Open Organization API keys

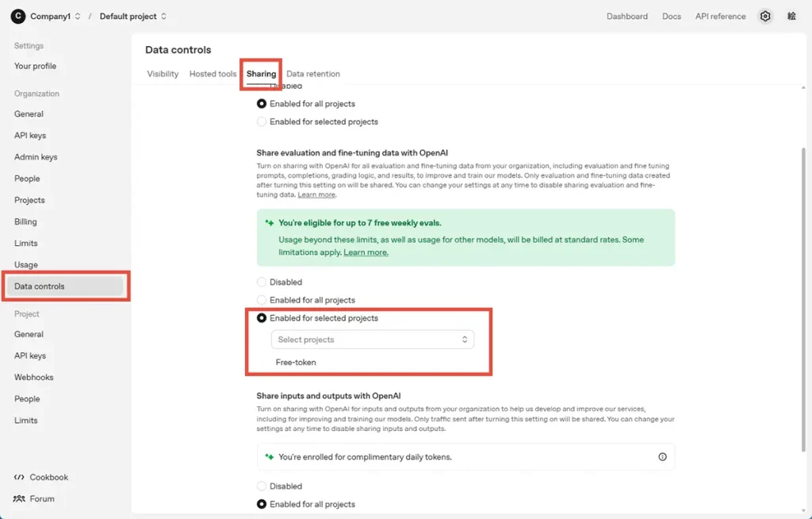coord(30,136)
